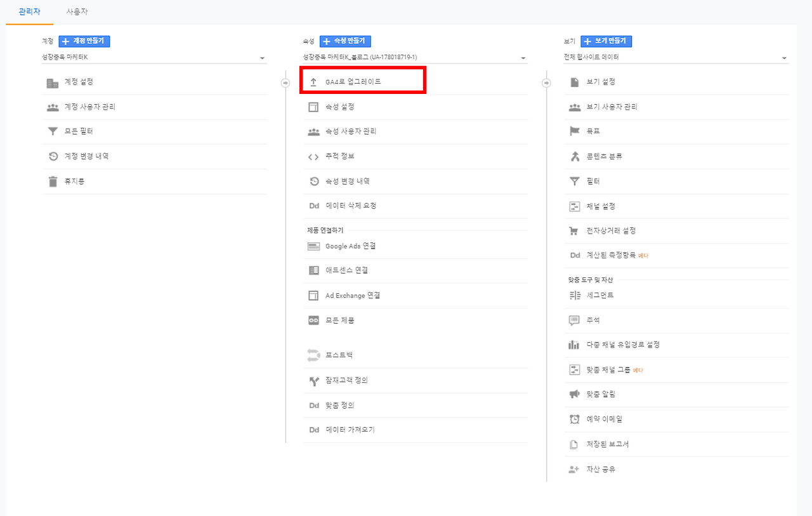Click the code brackets icon for 추적 정보

click(313, 157)
